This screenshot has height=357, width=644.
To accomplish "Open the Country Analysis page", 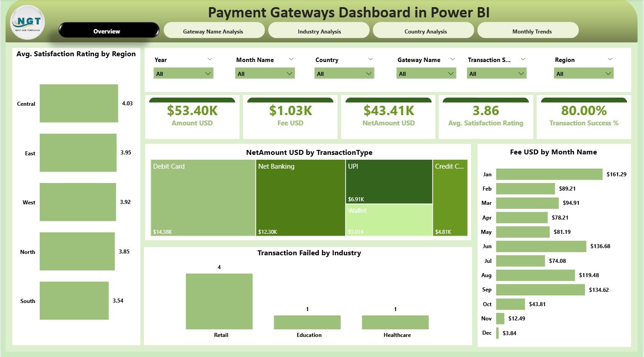I will 423,31.
